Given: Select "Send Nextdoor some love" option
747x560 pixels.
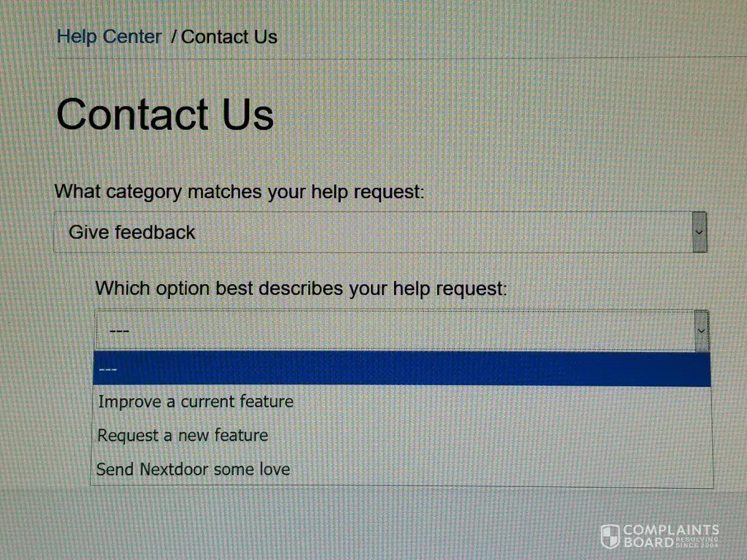Looking at the screenshot, I should tap(193, 469).
